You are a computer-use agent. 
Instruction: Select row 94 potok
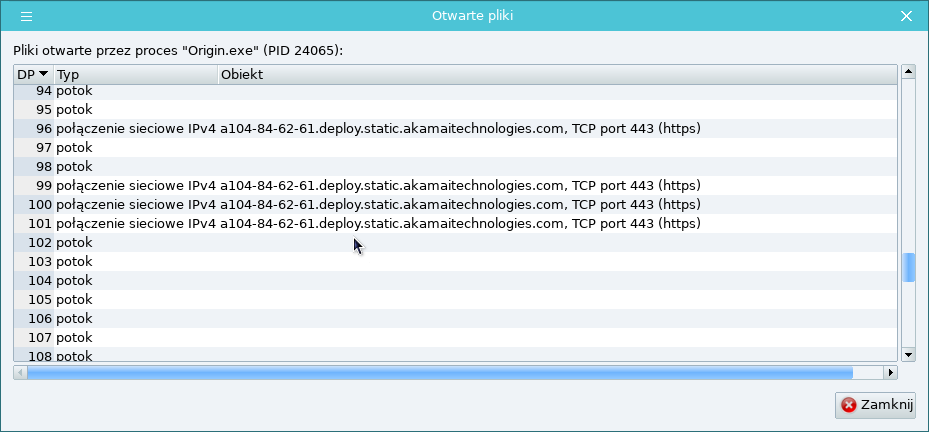pos(456,91)
